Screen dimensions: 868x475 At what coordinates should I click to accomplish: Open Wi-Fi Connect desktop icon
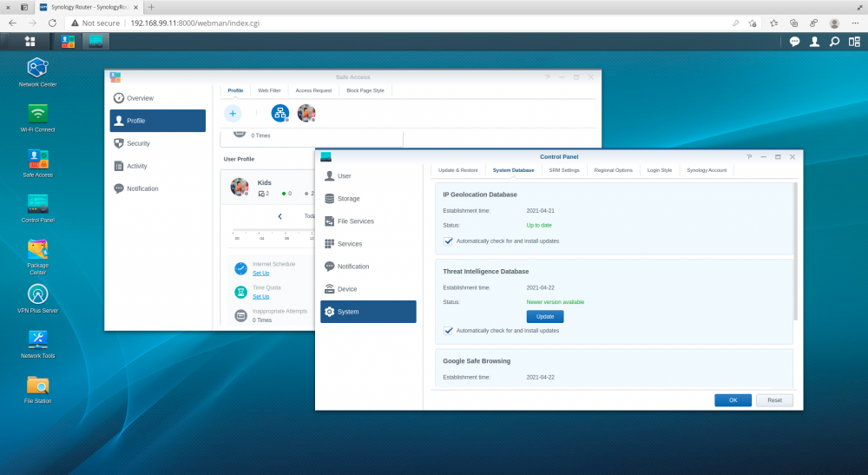tap(37, 117)
